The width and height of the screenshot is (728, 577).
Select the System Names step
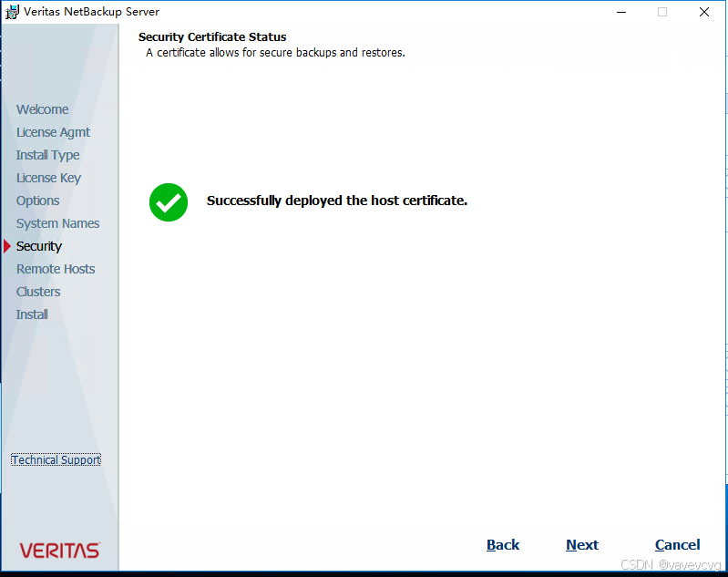[57, 223]
